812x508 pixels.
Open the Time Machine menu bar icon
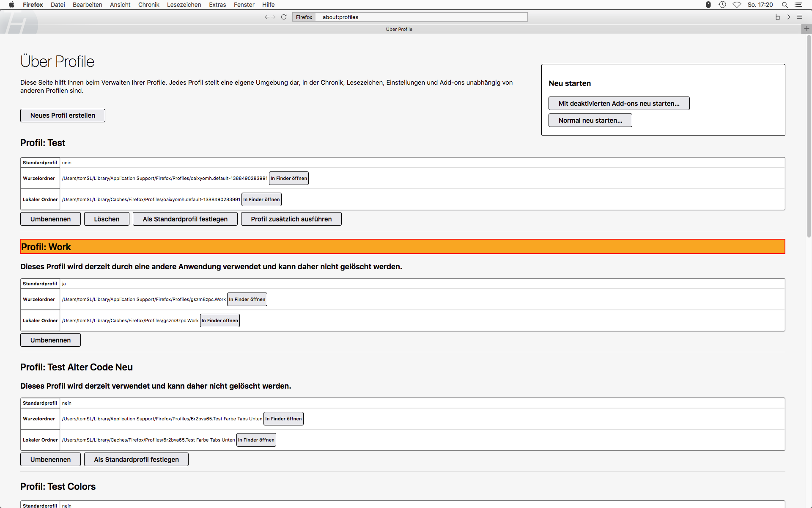[722, 5]
